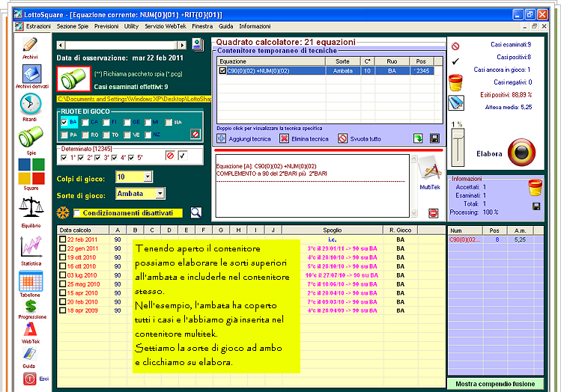Open the Guida sidebar icon

[29, 354]
